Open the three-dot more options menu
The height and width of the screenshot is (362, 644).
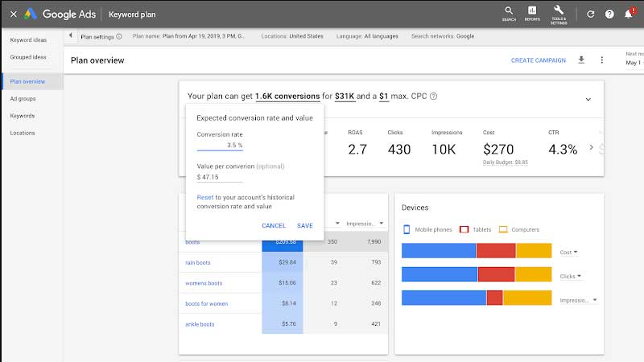pyautogui.click(x=601, y=60)
